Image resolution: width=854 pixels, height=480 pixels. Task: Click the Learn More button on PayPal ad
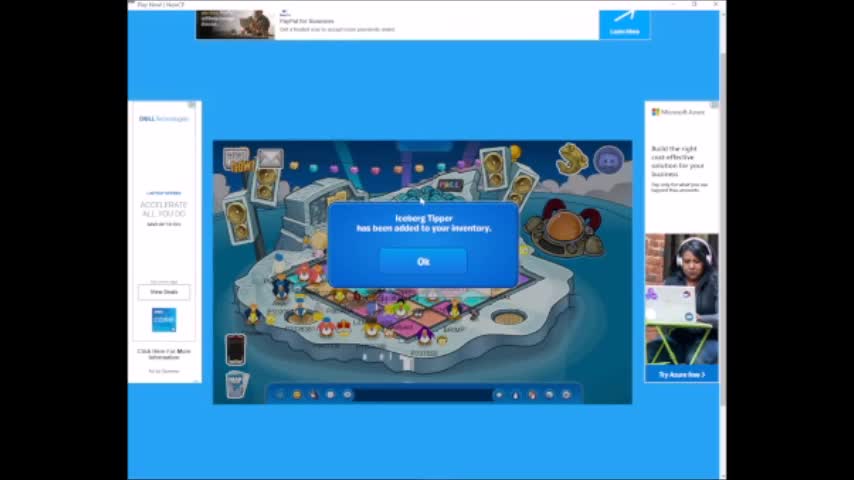click(625, 25)
